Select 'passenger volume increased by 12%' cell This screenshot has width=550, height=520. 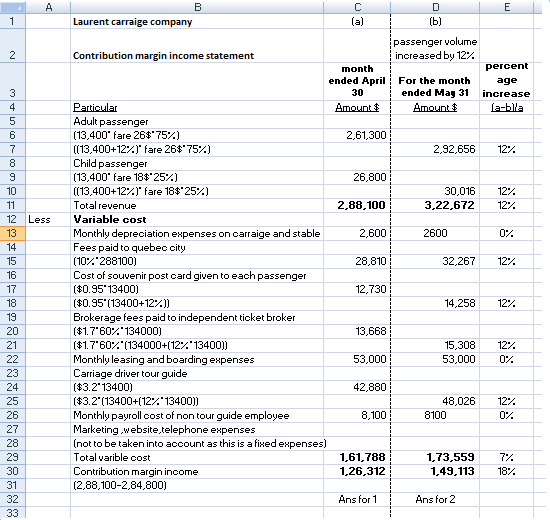click(x=435, y=46)
